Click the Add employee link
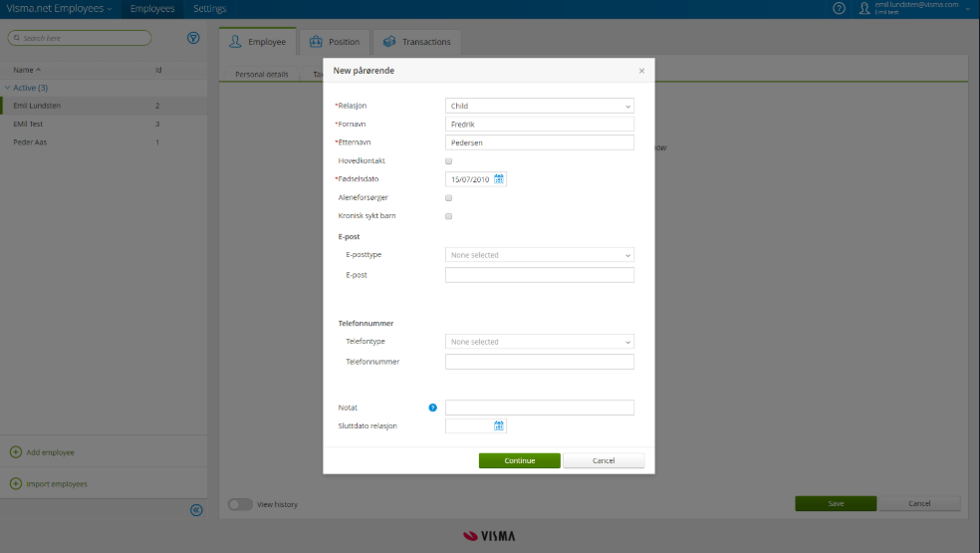 point(50,452)
